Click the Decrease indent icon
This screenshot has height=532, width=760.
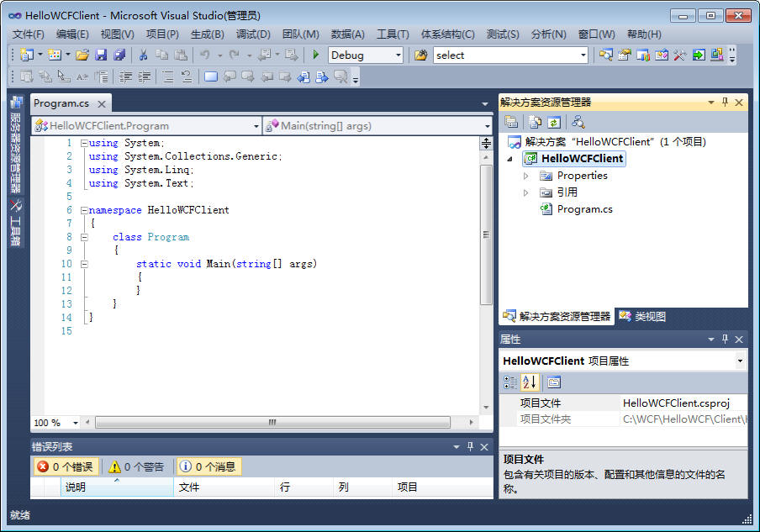coord(125,76)
